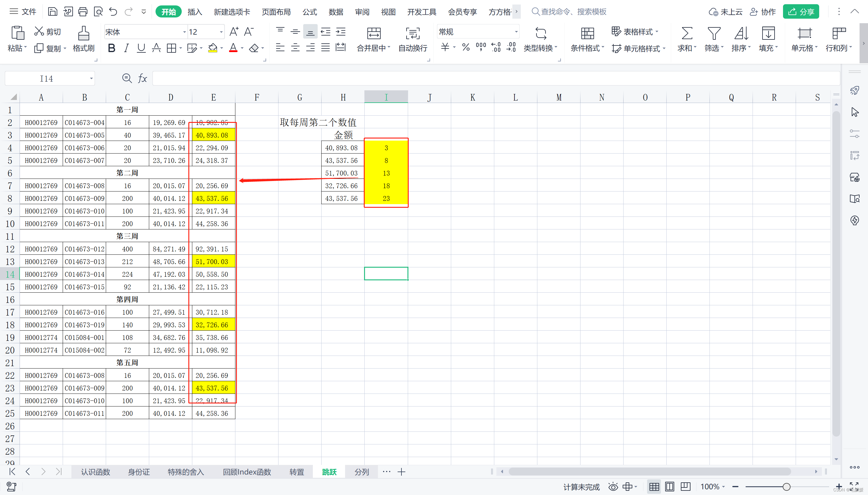868x495 pixels.
Task: Switch to the 数据 ribbon tab
Action: [x=336, y=12]
